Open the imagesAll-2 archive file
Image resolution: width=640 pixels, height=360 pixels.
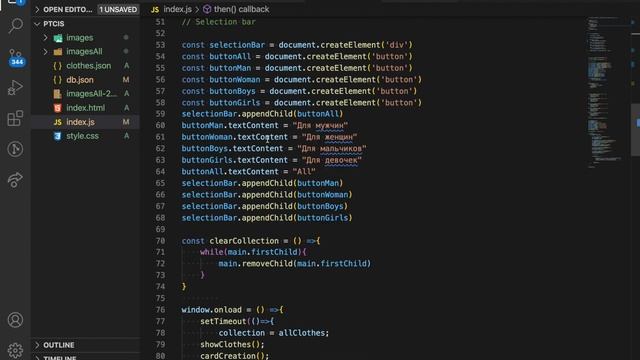(x=91, y=94)
